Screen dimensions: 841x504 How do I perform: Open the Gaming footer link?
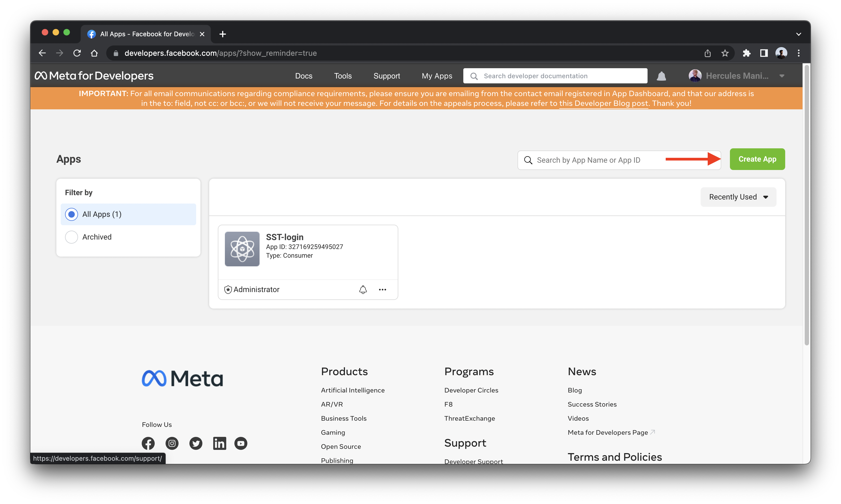click(333, 432)
